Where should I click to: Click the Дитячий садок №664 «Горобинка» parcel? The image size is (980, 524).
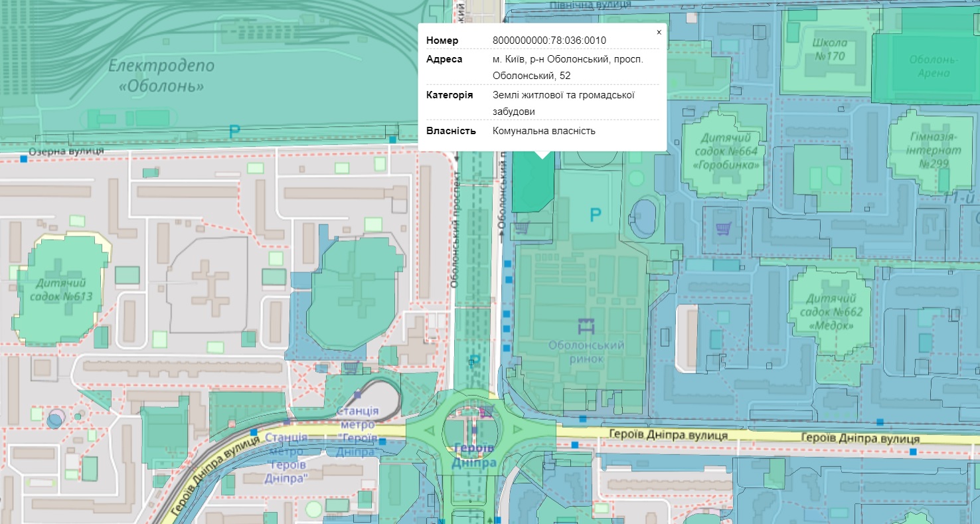(x=728, y=151)
